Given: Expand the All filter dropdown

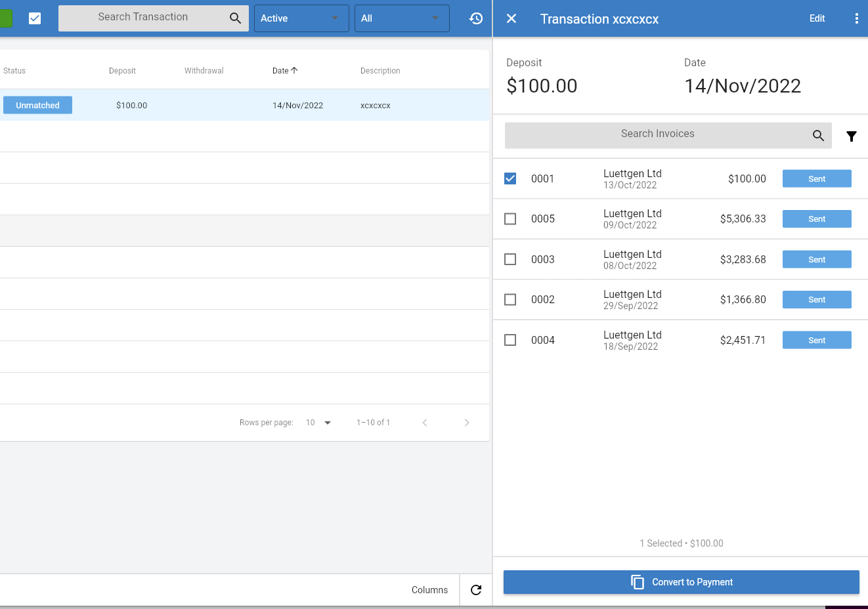Looking at the screenshot, I should [x=402, y=18].
